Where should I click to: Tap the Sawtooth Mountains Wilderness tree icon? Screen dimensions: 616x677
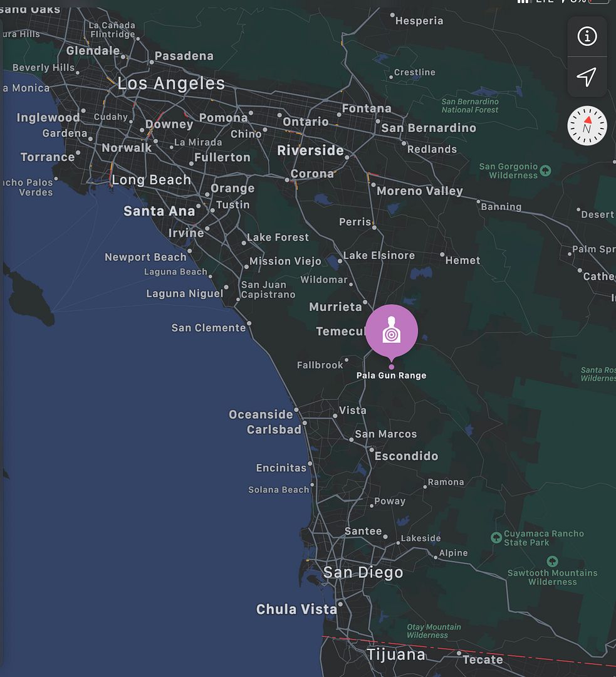click(553, 561)
